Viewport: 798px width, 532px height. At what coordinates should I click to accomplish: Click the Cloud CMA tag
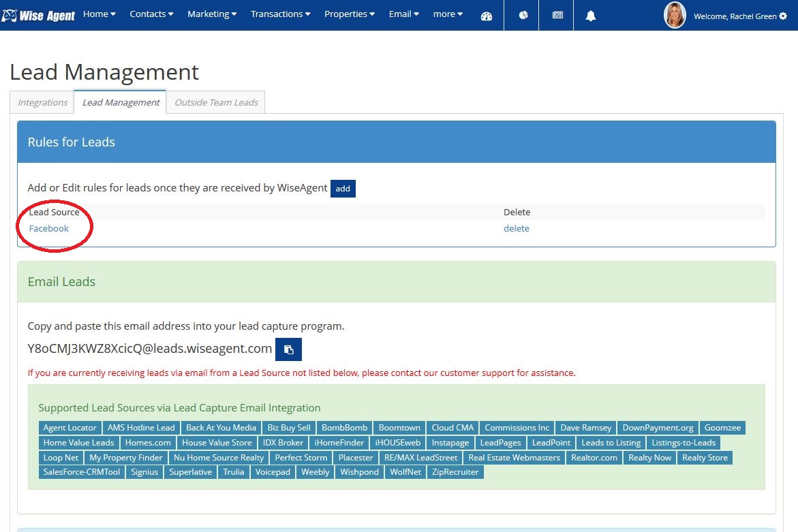click(452, 428)
